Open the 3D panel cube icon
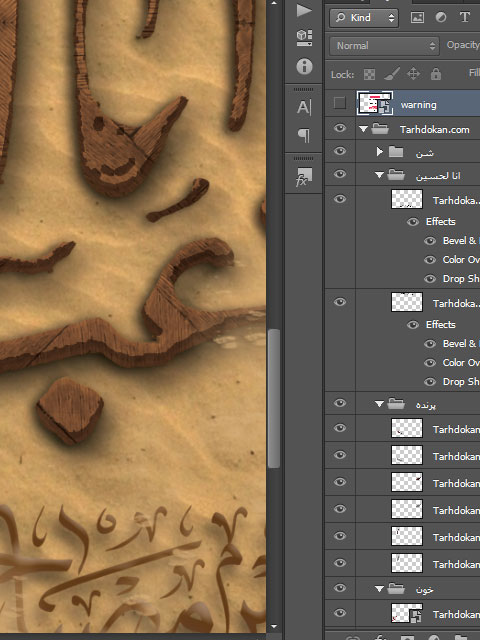 point(304,38)
